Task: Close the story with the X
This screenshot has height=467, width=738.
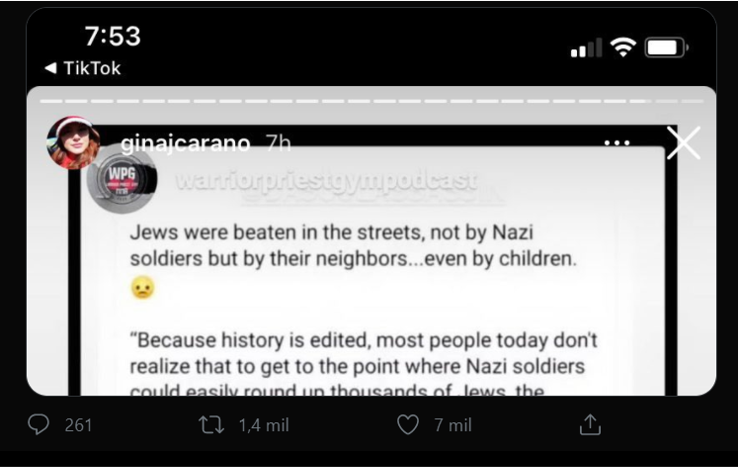Action: [x=684, y=143]
